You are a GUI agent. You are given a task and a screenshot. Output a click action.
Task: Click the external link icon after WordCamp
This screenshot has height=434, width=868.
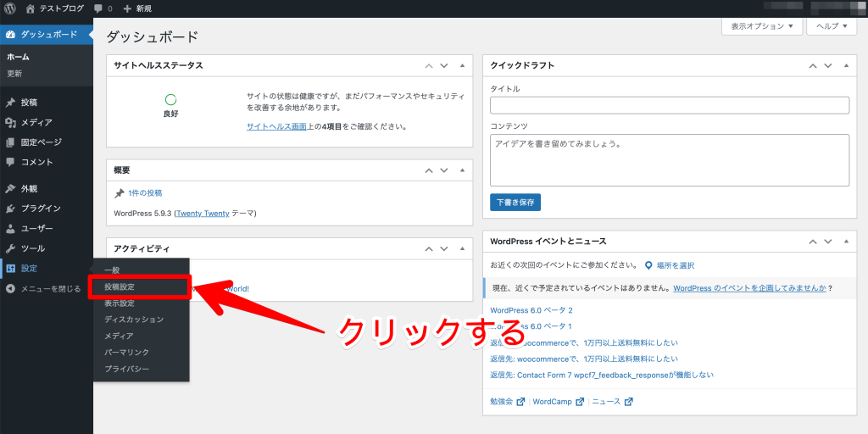click(580, 402)
